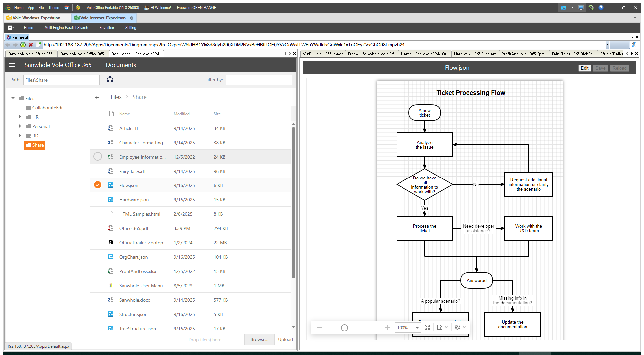Select the Employee Information file checkbox
Image resolution: width=644 pixels, height=355 pixels.
coord(98,156)
